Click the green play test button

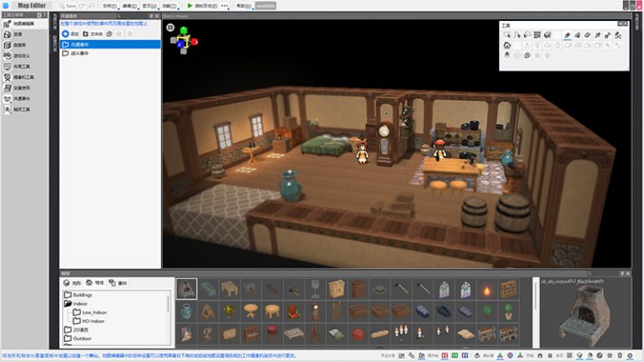[190, 5]
